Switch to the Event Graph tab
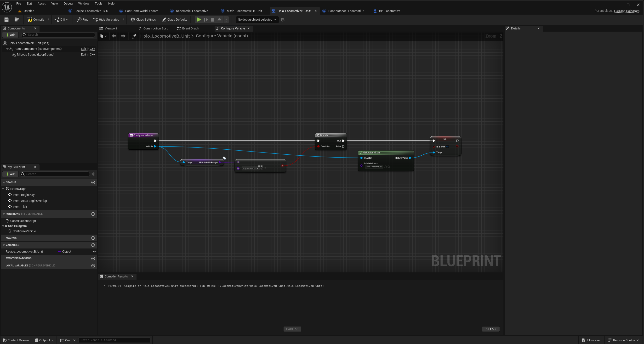Screen dimensions: 644x344 click(x=188, y=28)
